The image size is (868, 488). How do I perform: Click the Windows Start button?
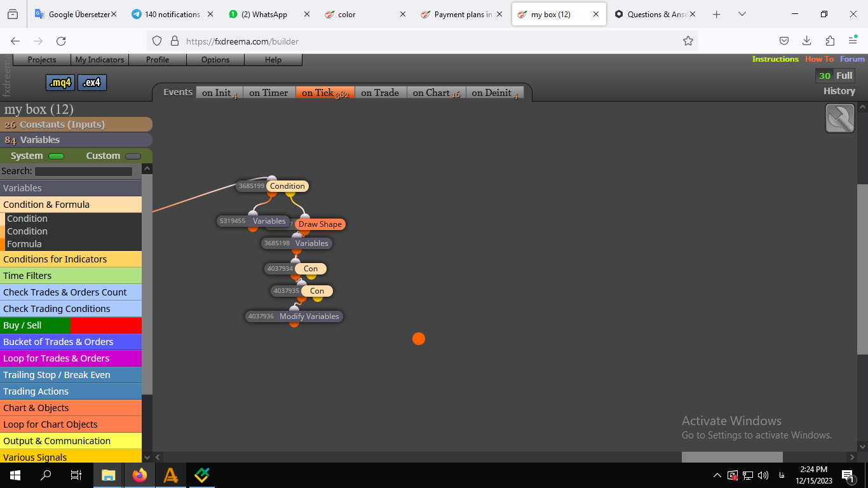point(15,475)
